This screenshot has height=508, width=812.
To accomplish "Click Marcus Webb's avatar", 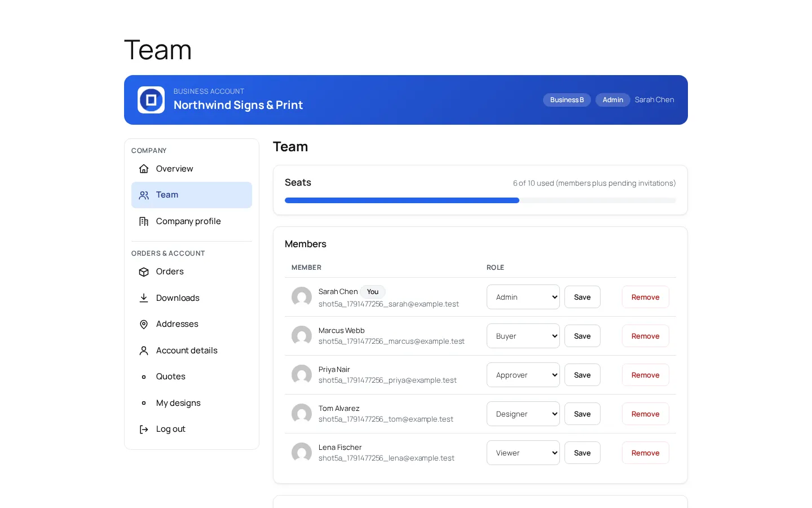I will point(302,336).
